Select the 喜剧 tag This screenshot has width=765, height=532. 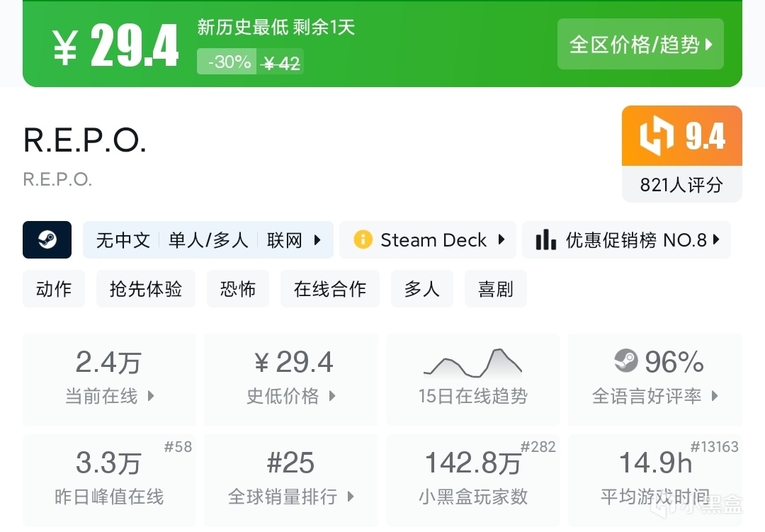tap(496, 289)
